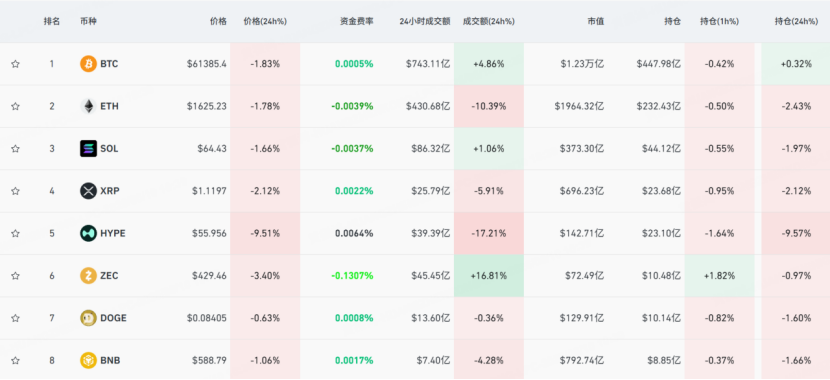
Task: Open the BTC coin link
Action: point(109,64)
